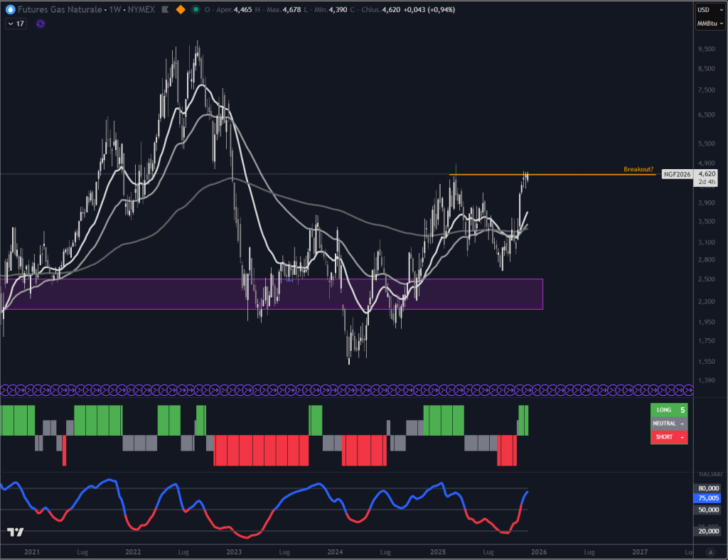Expand the collapsed indicators legend showing 17
The width and height of the screenshot is (728, 560).
(15, 23)
